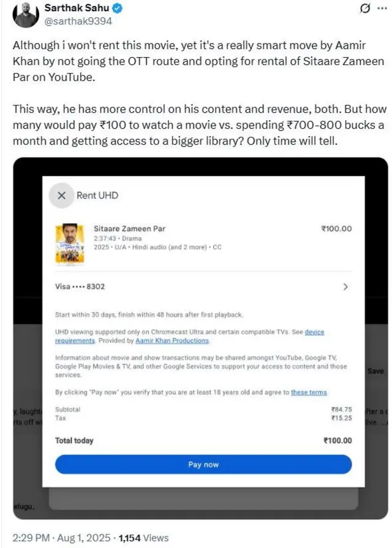
Task: Open the Grok icon beside the menu
Action: click(365, 8)
